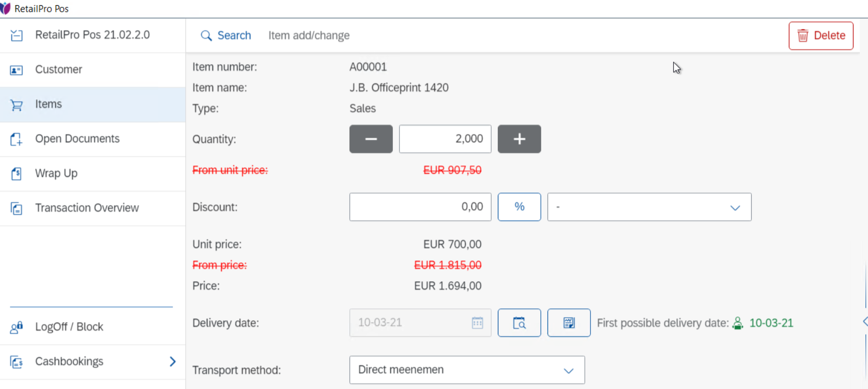Expand the Cashbookings submenu arrow
Screen dimensions: 868x389
click(173, 362)
